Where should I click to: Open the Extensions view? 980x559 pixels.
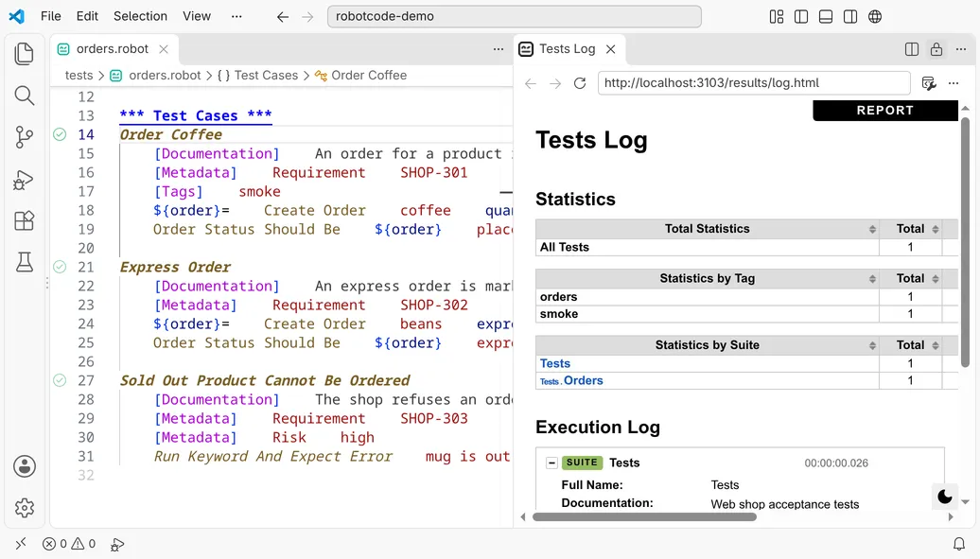click(x=25, y=220)
